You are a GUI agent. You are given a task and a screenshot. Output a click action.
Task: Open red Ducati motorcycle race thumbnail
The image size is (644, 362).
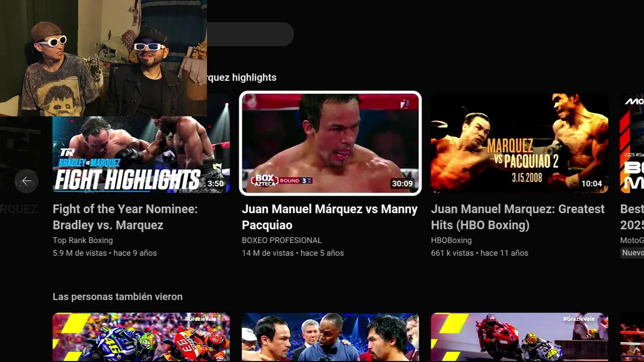tap(519, 337)
